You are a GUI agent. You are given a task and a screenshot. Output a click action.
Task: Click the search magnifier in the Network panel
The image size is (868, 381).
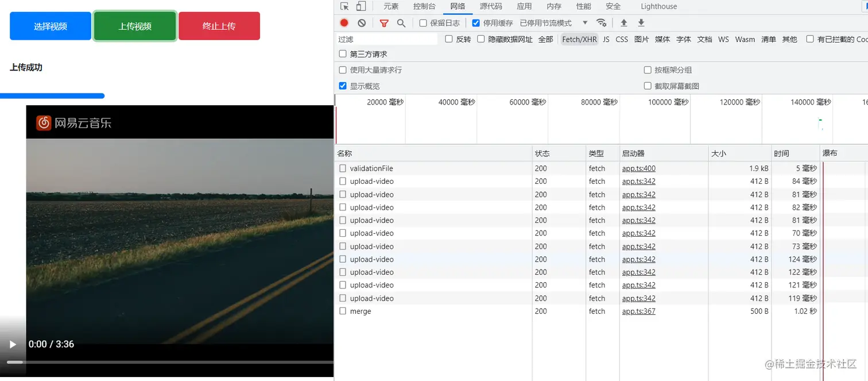[401, 23]
